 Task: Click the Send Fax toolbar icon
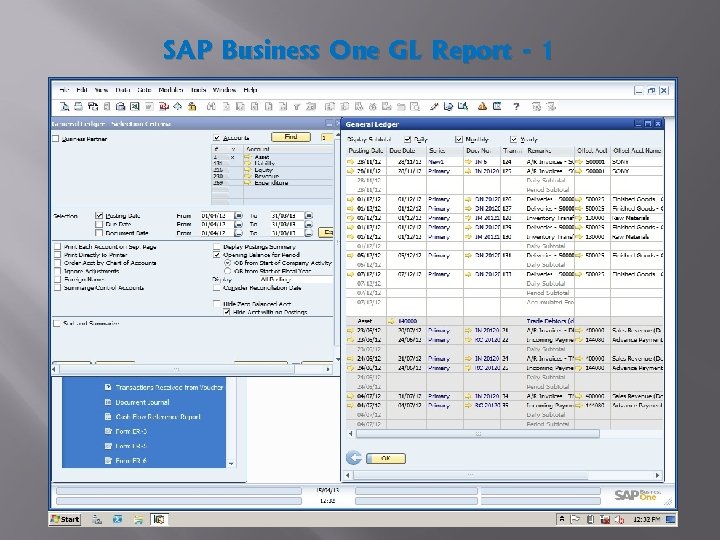coord(120,107)
